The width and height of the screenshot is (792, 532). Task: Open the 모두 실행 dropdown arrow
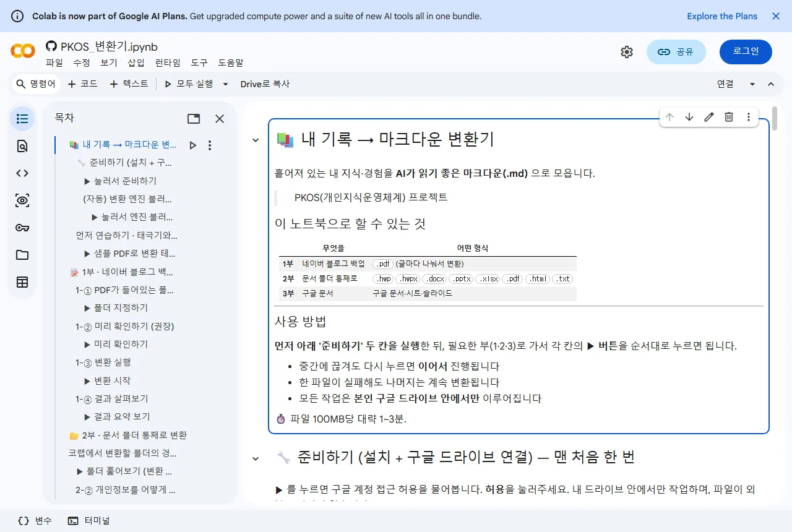tap(225, 84)
